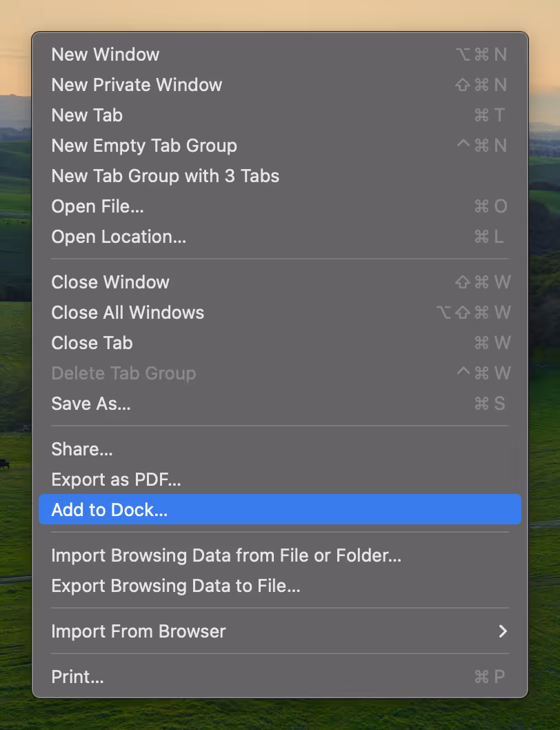The width and height of the screenshot is (560, 730).
Task: Select New Tab Group with 3 Tabs
Action: coord(166,176)
